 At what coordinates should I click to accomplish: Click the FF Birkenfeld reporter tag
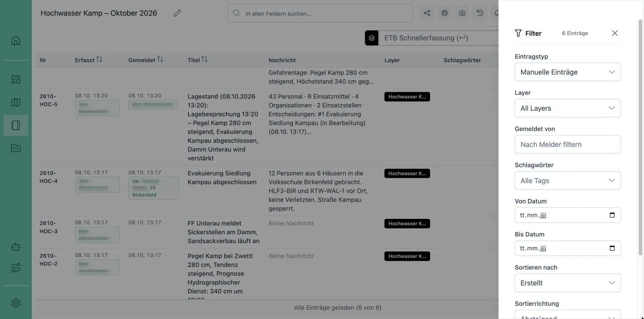tap(154, 188)
